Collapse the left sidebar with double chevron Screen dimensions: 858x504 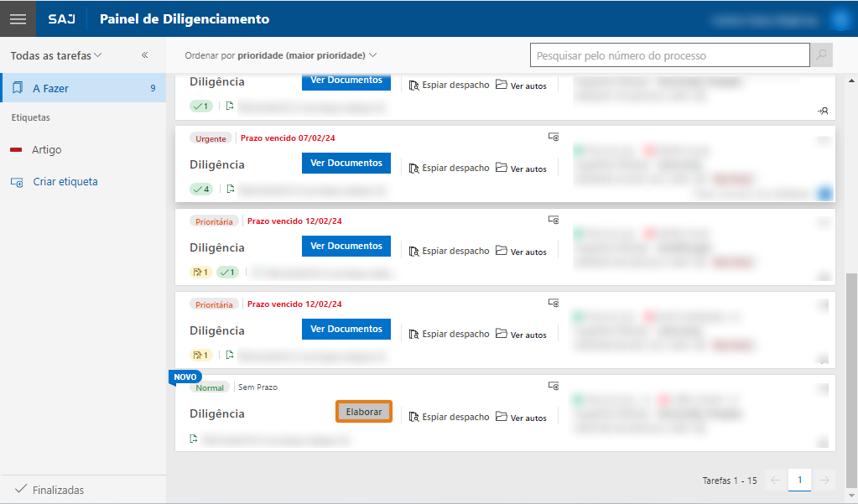click(144, 55)
